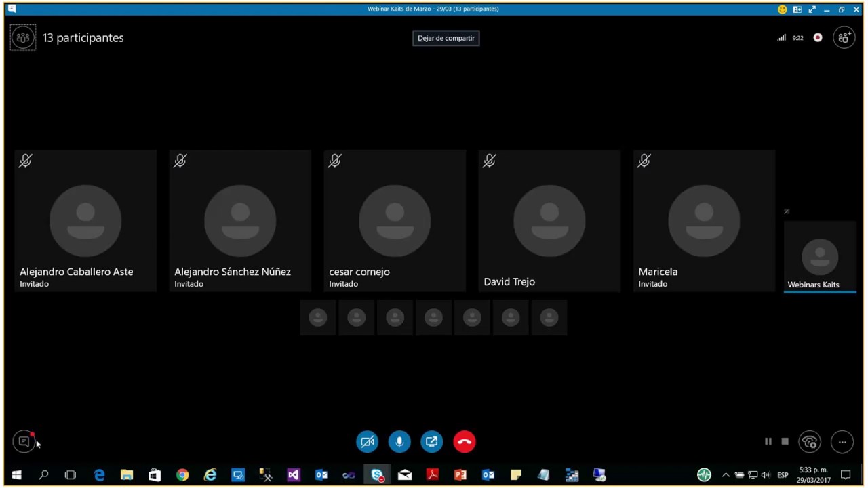The image size is (868, 488).
Task: Select cesar cornejo participant tile
Action: 395,221
